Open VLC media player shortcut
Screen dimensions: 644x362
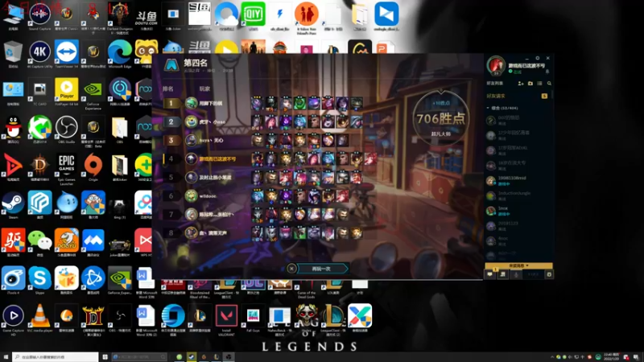39,319
